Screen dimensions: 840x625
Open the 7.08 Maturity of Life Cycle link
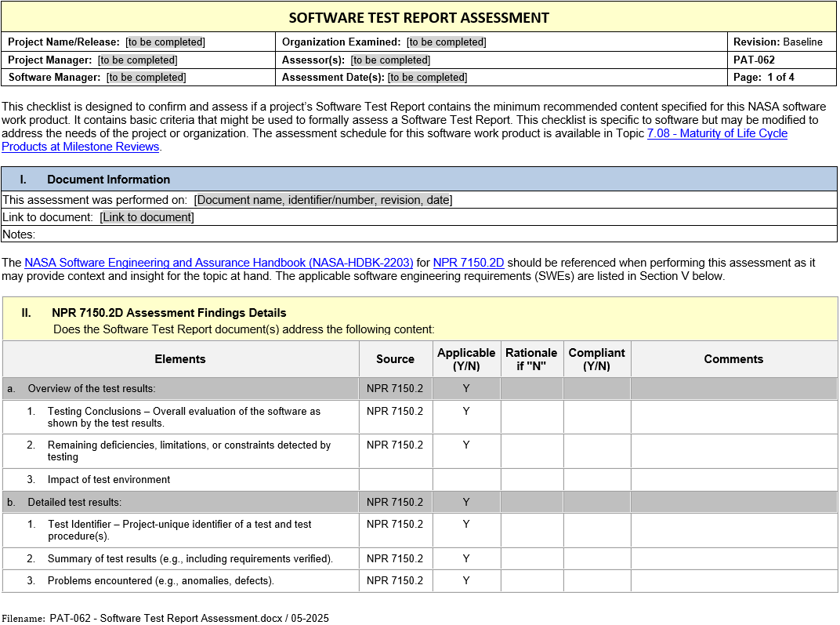click(x=716, y=133)
